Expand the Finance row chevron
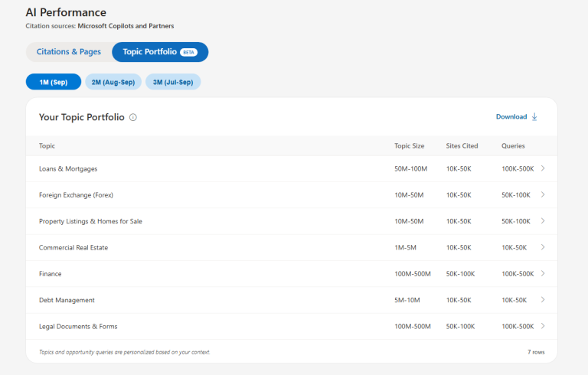 pyautogui.click(x=543, y=273)
